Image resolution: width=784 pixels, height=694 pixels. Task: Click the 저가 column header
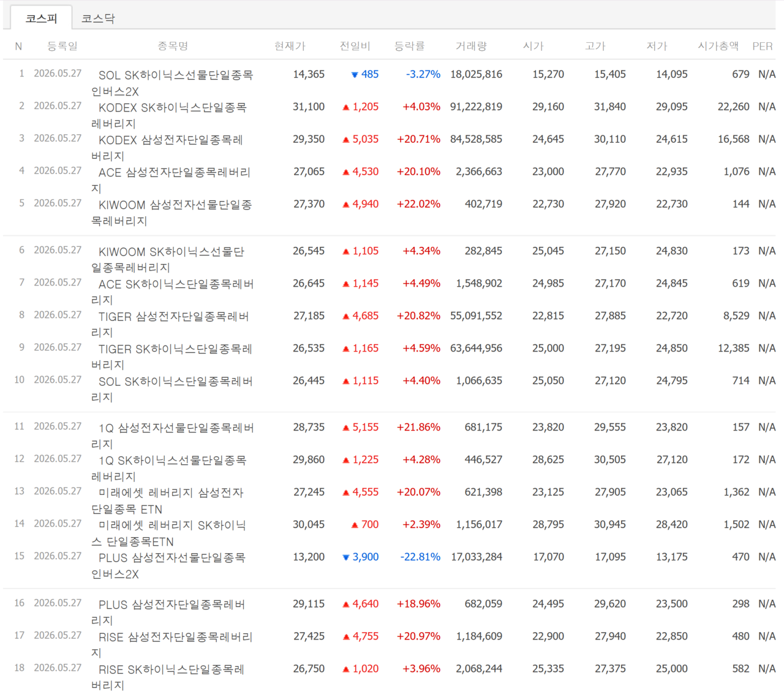[x=657, y=46]
